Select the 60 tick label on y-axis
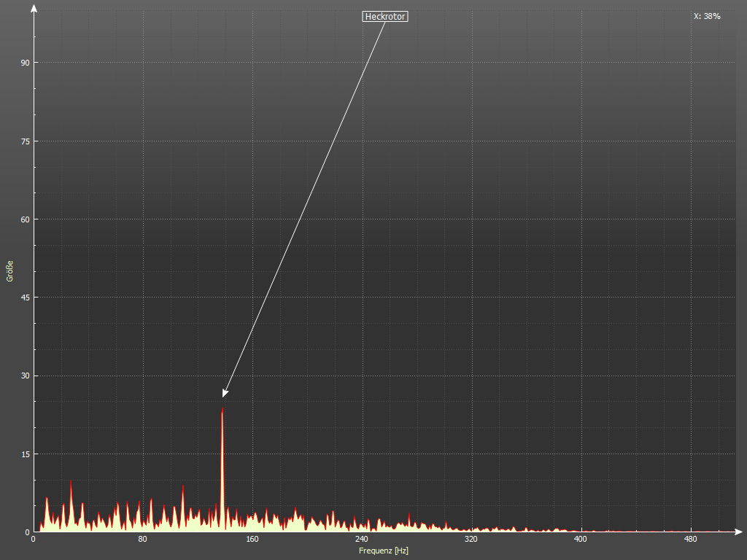Screen dimensions: 747x560 (25, 219)
